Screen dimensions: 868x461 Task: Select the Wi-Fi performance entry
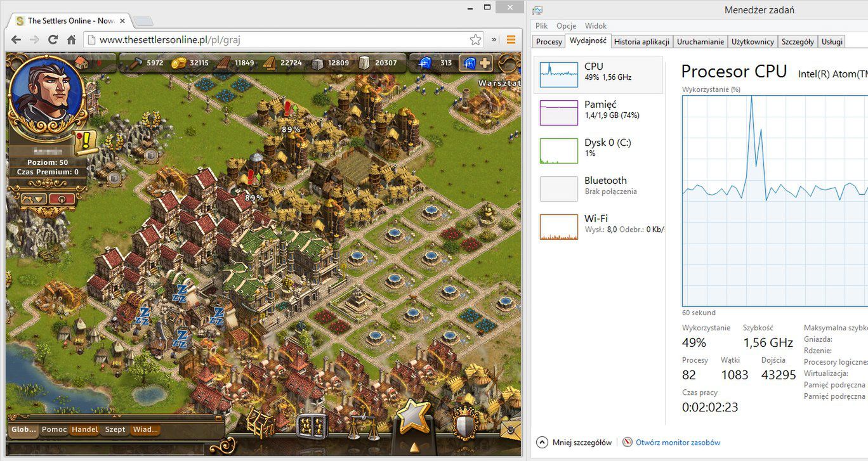click(598, 227)
